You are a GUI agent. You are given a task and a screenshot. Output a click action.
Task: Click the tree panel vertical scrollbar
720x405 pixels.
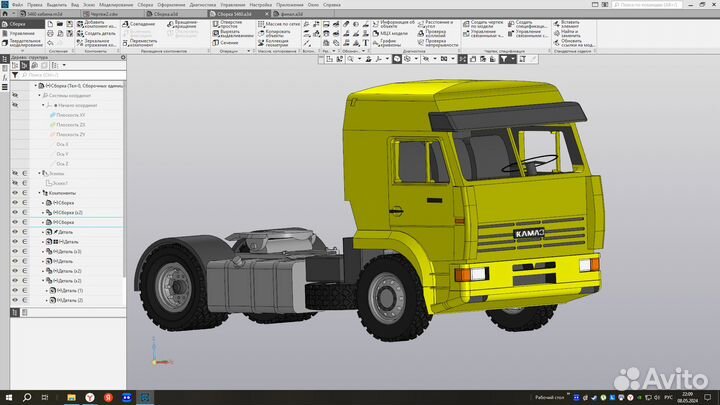pos(124,179)
